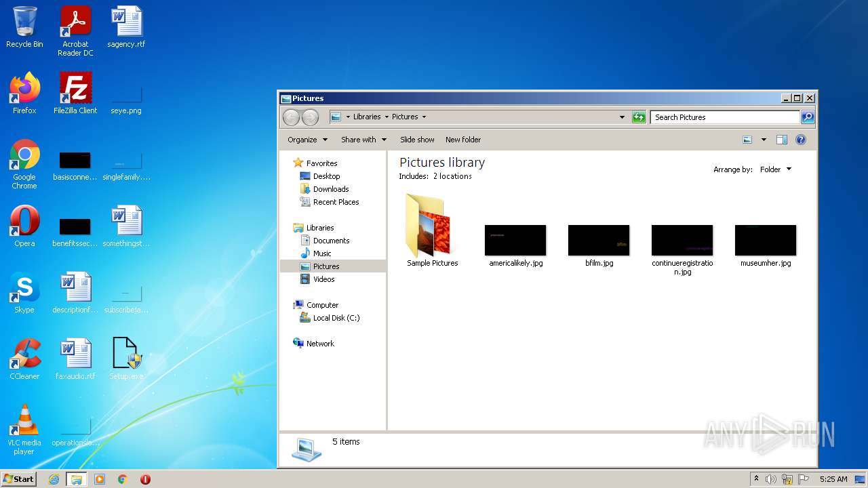Open Firefox desktop shortcut
The width and height of the screenshot is (868, 488).
click(x=24, y=94)
